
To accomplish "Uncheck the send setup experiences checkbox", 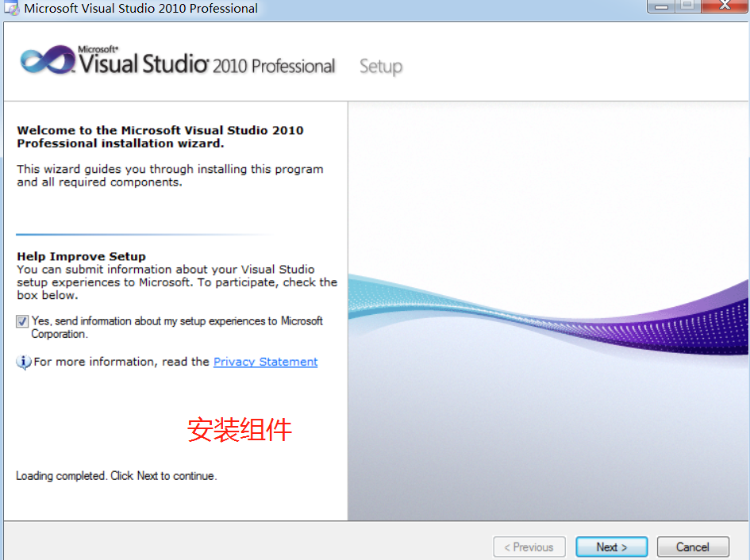I will [22, 322].
